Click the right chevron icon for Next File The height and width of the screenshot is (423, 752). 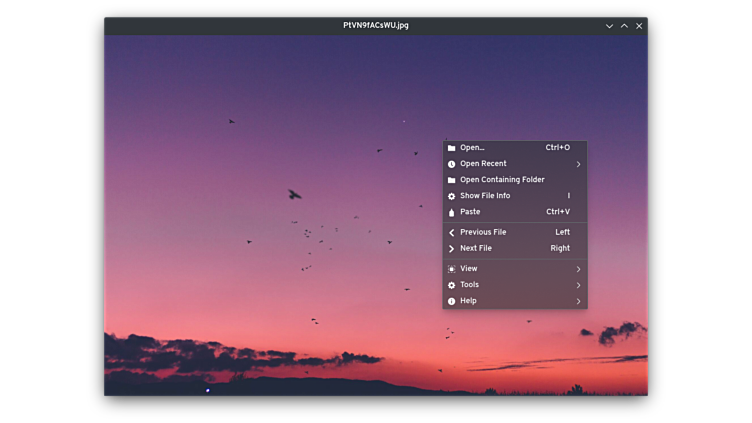452,248
